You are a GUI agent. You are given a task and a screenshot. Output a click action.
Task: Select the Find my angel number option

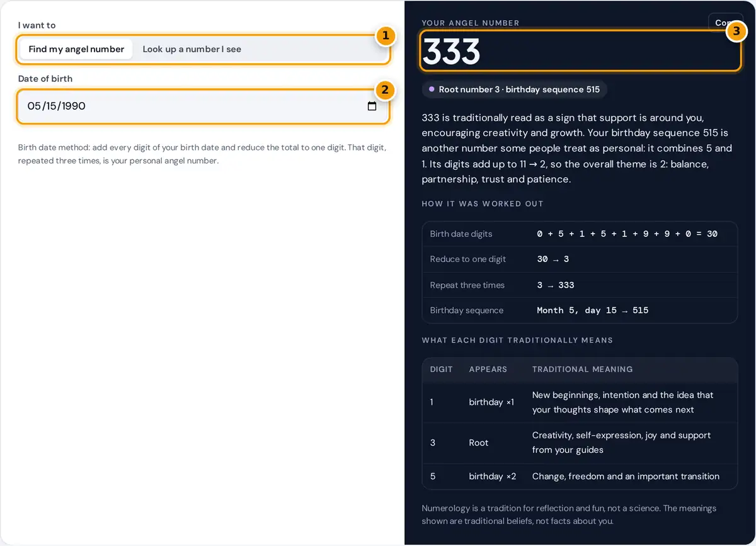76,49
